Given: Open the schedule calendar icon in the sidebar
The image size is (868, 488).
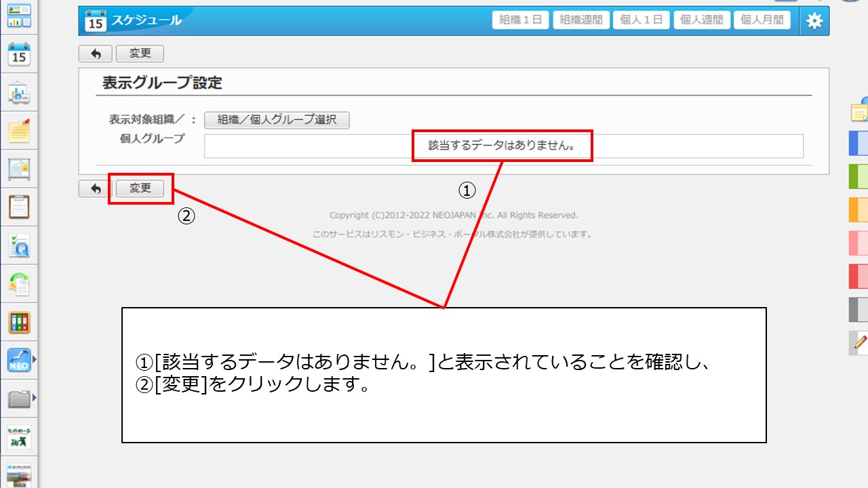Looking at the screenshot, I should 19,54.
